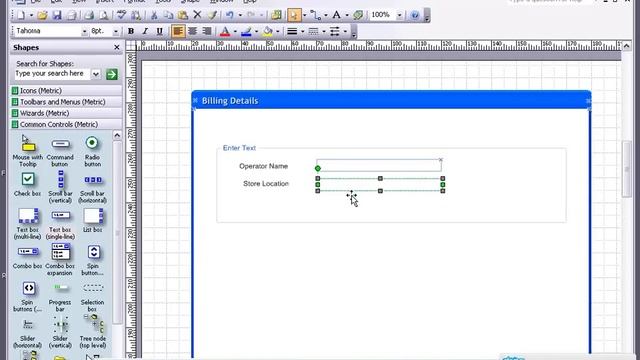Pick the List box shape
This screenshot has width=640, height=360.
click(x=93, y=221)
